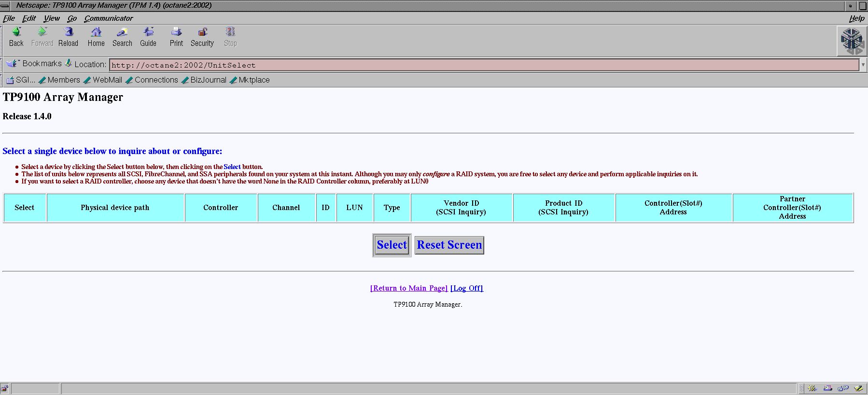The image size is (868, 395).
Task: Open Mailbox from the component bar
Action: coord(827,388)
